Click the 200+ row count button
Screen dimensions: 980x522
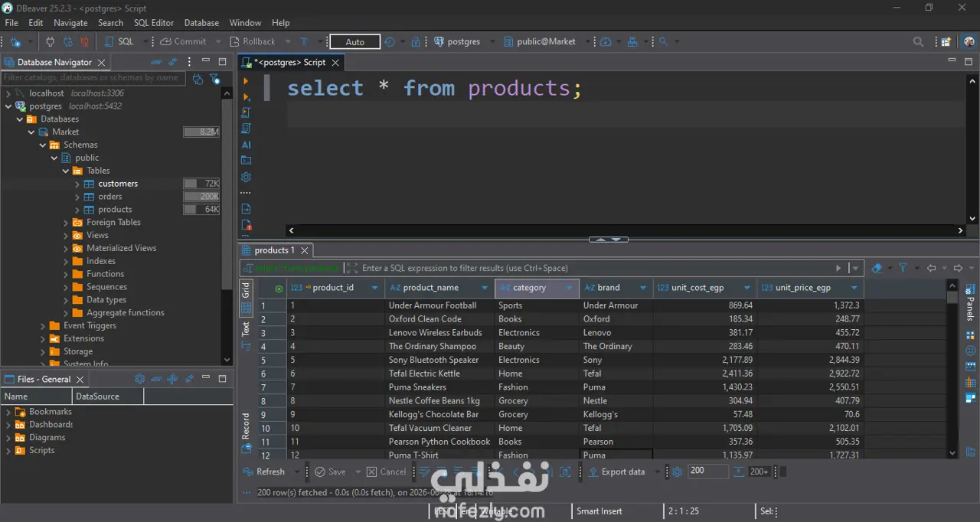[759, 472]
